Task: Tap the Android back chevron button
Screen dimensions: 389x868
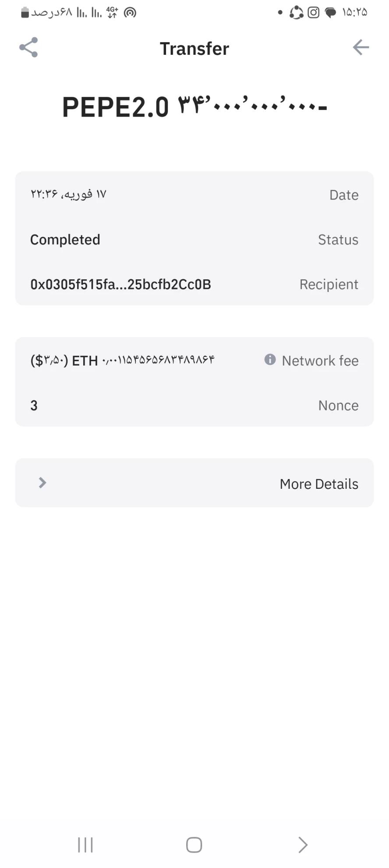Action: pyautogui.click(x=303, y=845)
